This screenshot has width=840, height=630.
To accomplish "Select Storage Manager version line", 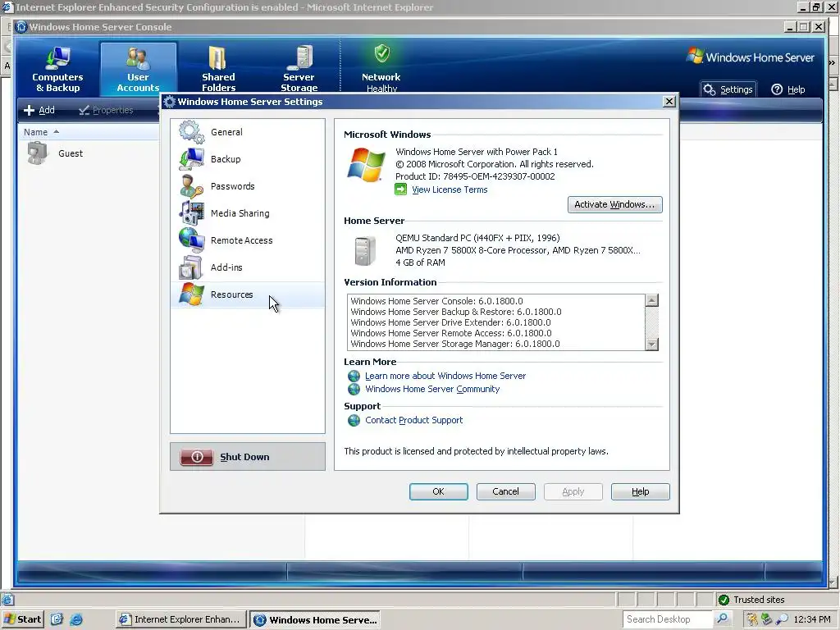I will coord(454,344).
